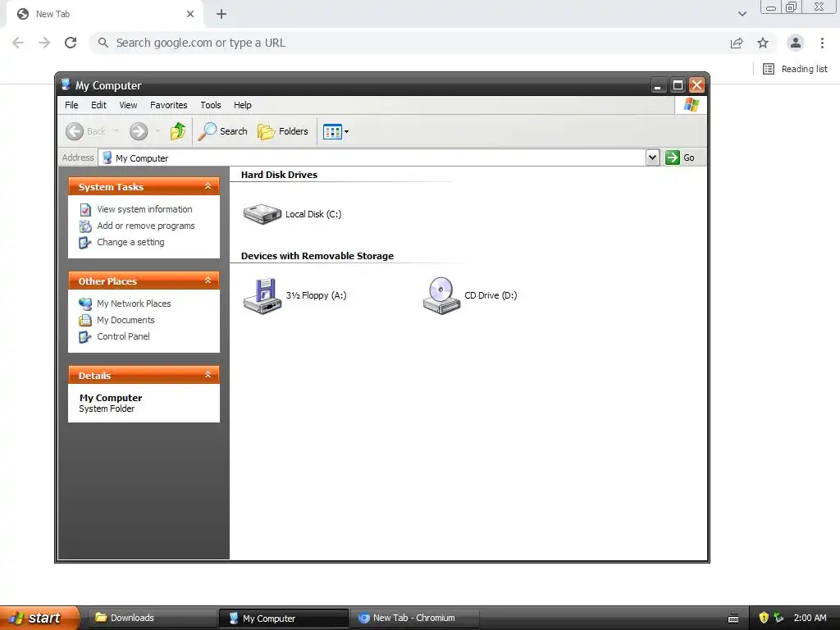840x630 pixels.
Task: Toggle the Folders pane button
Action: 283,131
